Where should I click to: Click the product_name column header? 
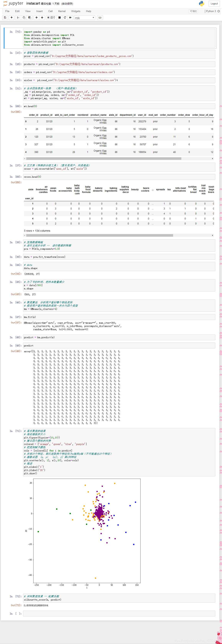pos(98,115)
